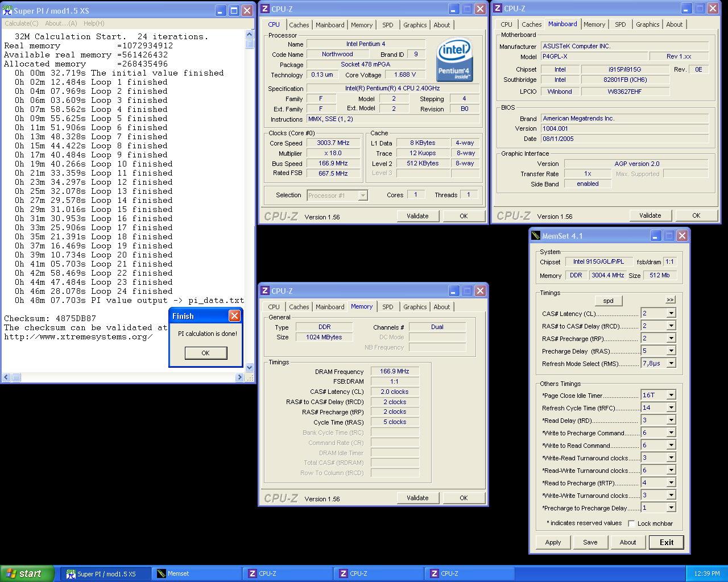Click the Rated FSB 667.5 MHz value
This screenshot has height=582, width=728.
pyautogui.click(x=333, y=173)
